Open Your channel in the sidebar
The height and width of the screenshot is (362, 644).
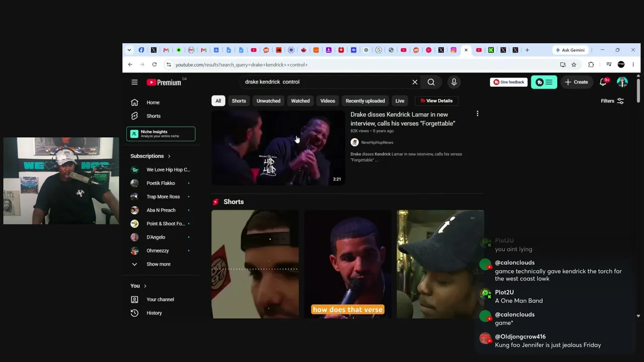160,299
